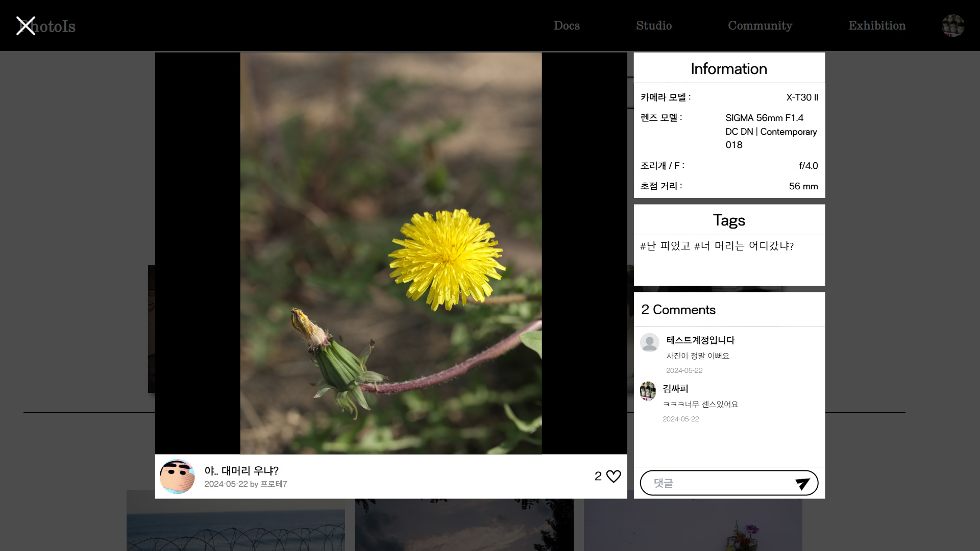Click the 테스트계정입니다 commenter avatar
The width and height of the screenshot is (980, 551).
[649, 343]
